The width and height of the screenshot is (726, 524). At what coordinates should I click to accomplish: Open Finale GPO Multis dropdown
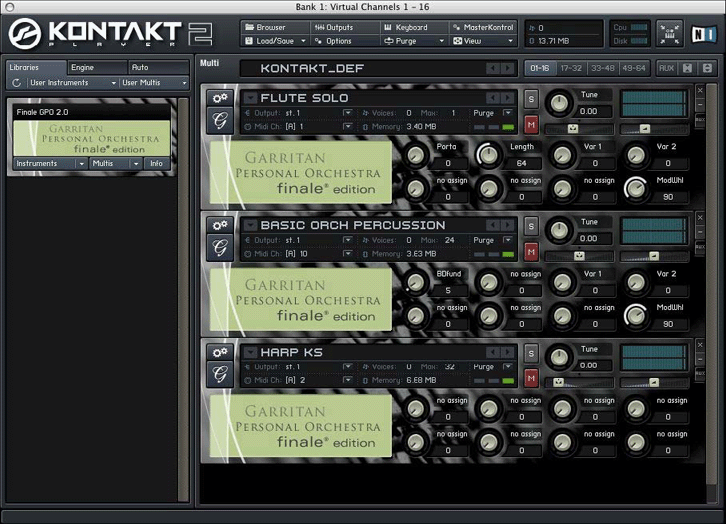[116, 163]
